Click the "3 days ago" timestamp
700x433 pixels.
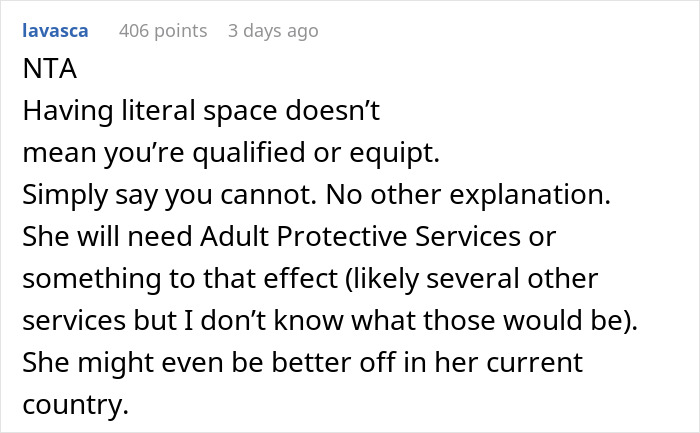click(x=273, y=31)
